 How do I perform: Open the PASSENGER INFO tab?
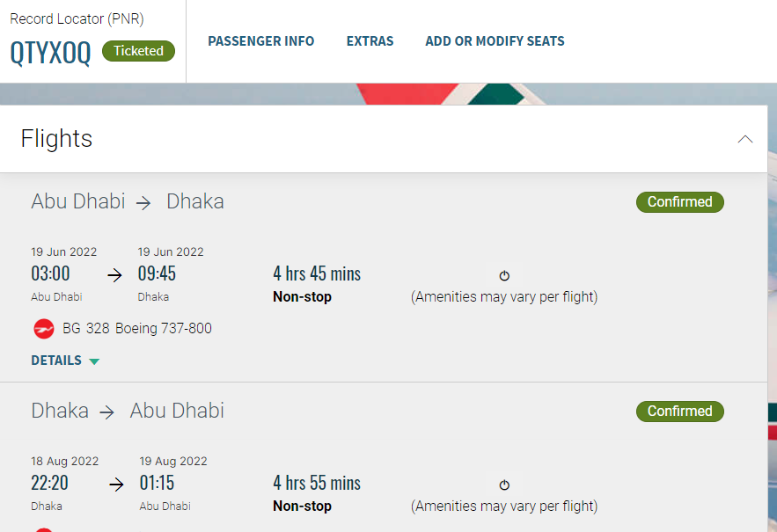pyautogui.click(x=261, y=41)
